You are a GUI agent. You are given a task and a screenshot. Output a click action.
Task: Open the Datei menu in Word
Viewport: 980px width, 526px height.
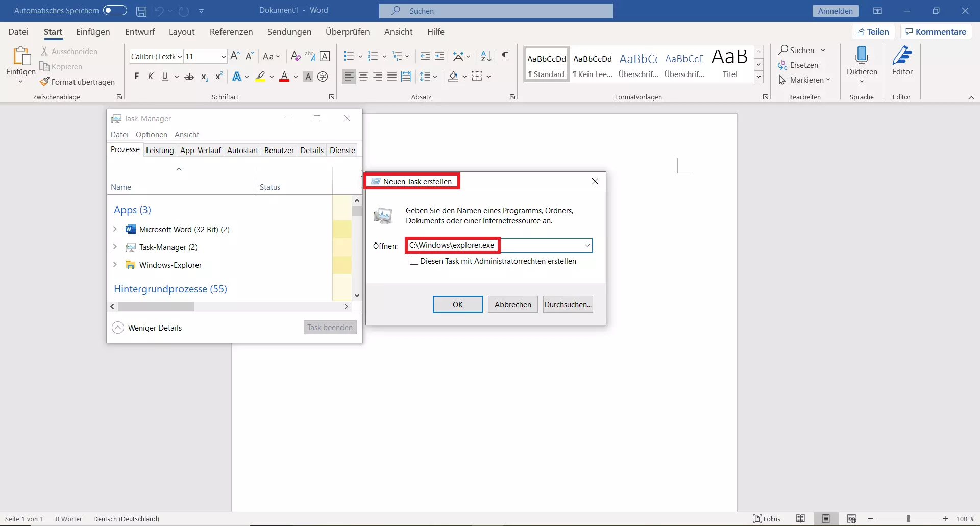point(18,32)
